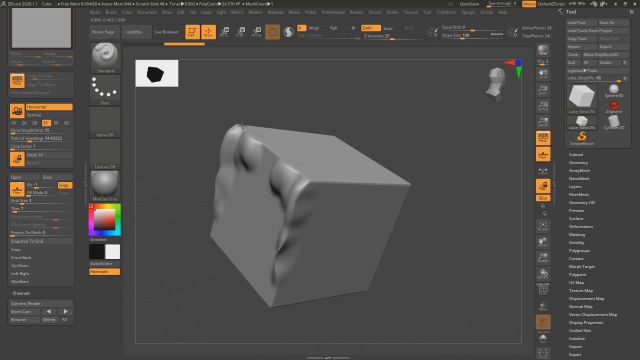
Task: Expand the Layers section
Action: pos(575,187)
